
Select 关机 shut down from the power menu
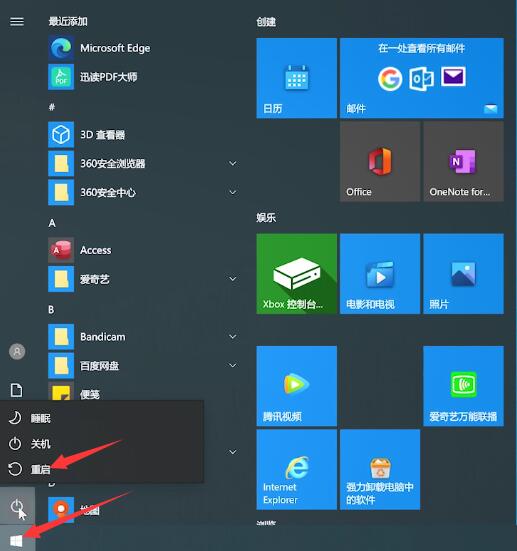click(x=102, y=444)
